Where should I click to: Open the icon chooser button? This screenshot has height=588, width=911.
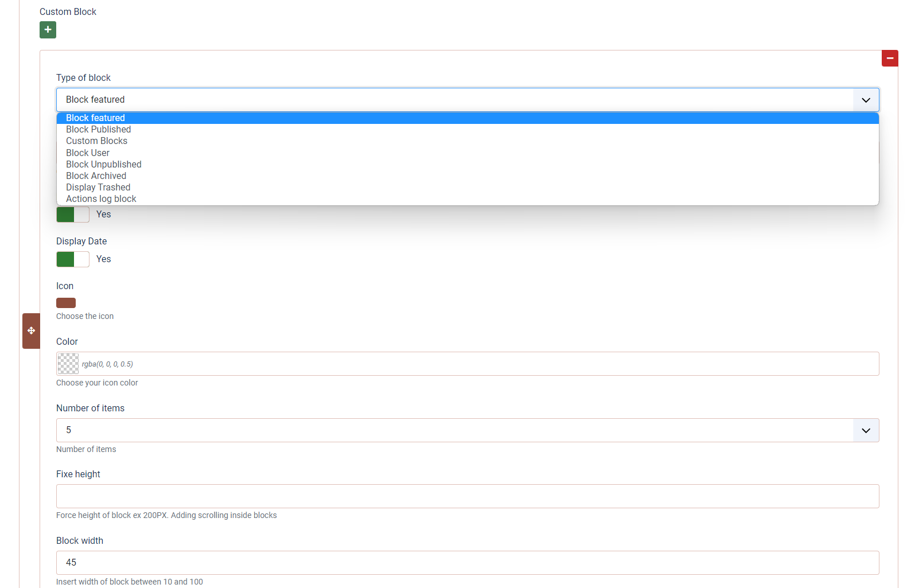pyautogui.click(x=66, y=303)
